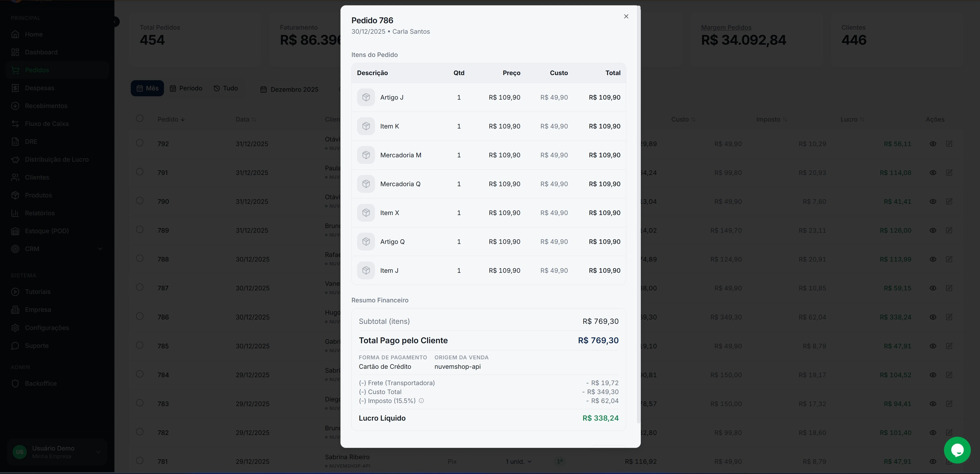Image resolution: width=980 pixels, height=474 pixels.
Task: Select the Tudo filter tab
Action: click(226, 88)
